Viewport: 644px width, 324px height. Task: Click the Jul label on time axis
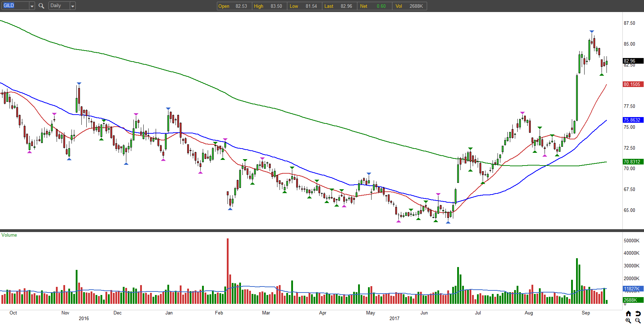pos(478,313)
